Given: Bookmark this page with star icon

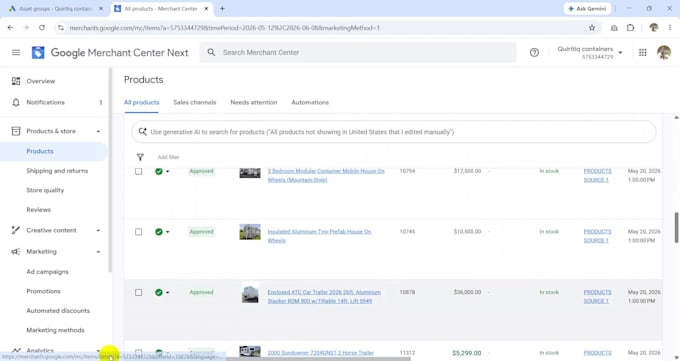Looking at the screenshot, I should [x=592, y=28].
